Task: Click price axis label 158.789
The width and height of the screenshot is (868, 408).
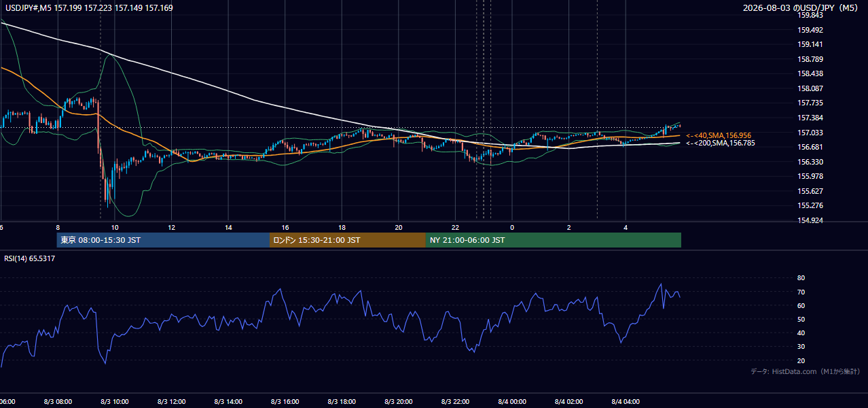Action: click(811, 59)
